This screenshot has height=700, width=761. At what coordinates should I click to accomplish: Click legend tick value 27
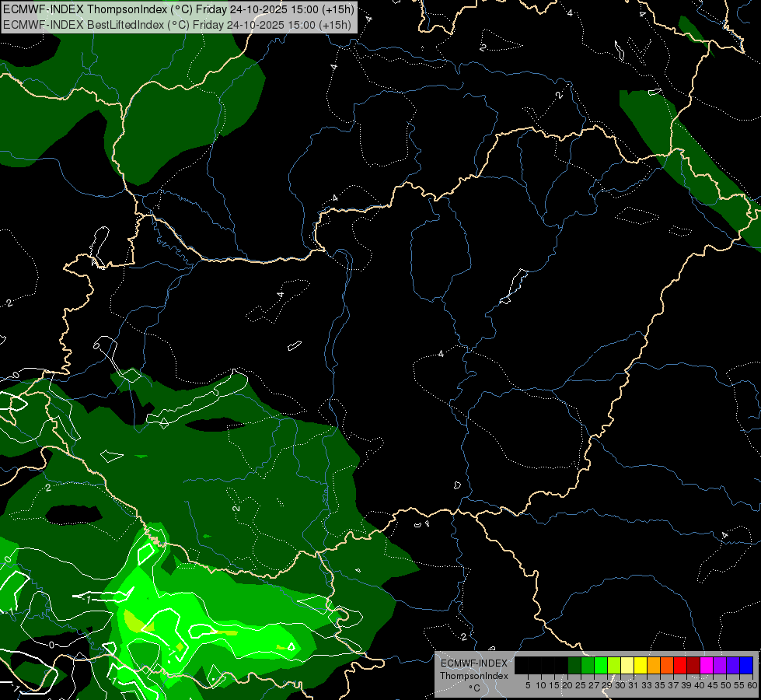[594, 685]
